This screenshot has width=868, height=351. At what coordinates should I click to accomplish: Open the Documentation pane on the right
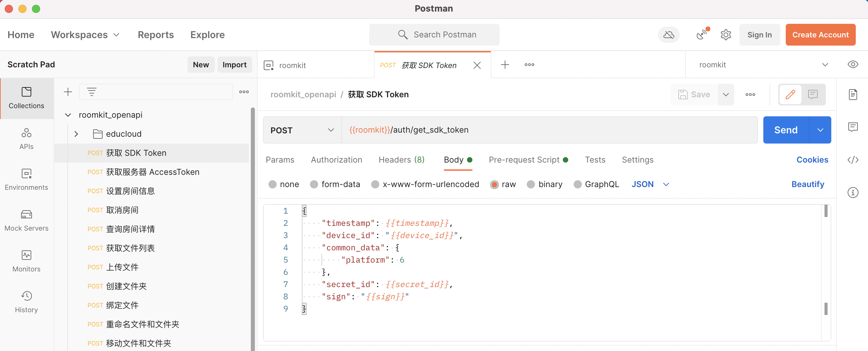853,94
